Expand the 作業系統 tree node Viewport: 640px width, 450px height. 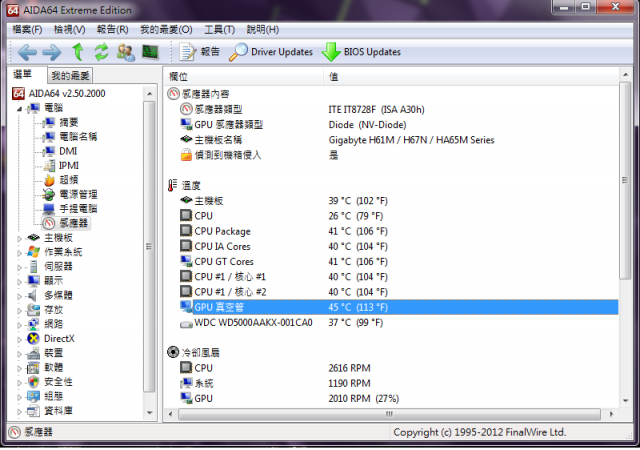19,253
